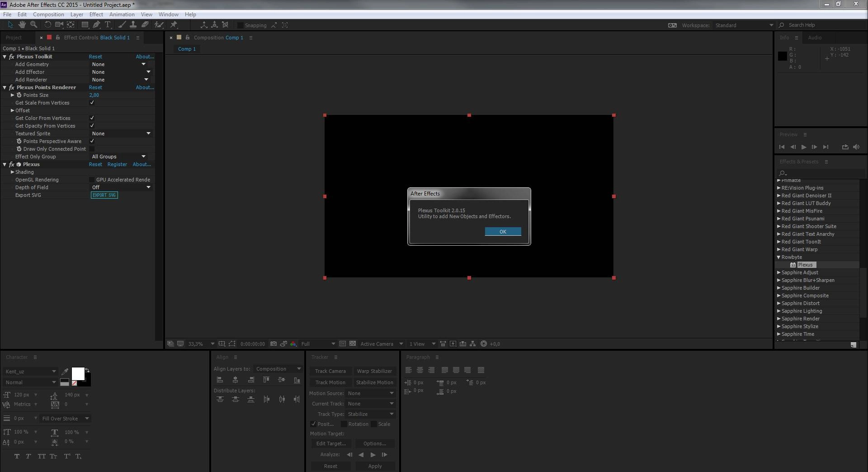Select the Hand tool
The height and width of the screenshot is (472, 868).
pyautogui.click(x=22, y=25)
